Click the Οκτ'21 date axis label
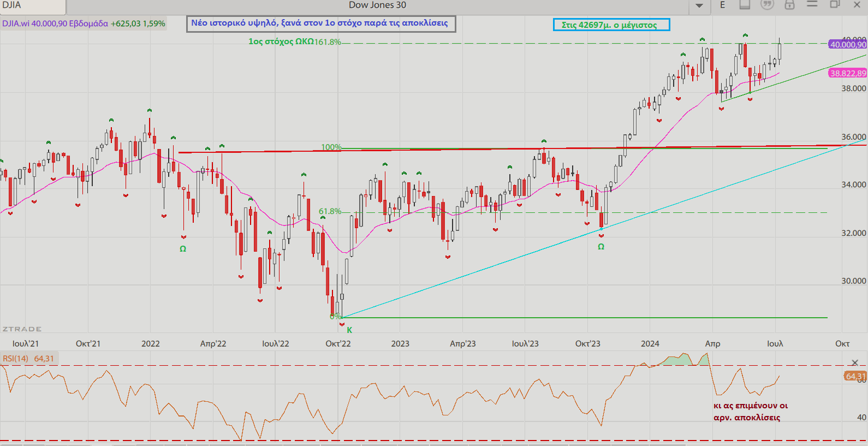Viewport: 868px width, 446px height. [88, 343]
